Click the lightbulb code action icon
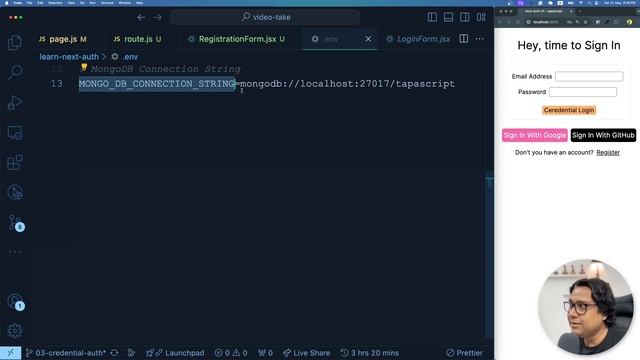 click(x=84, y=67)
